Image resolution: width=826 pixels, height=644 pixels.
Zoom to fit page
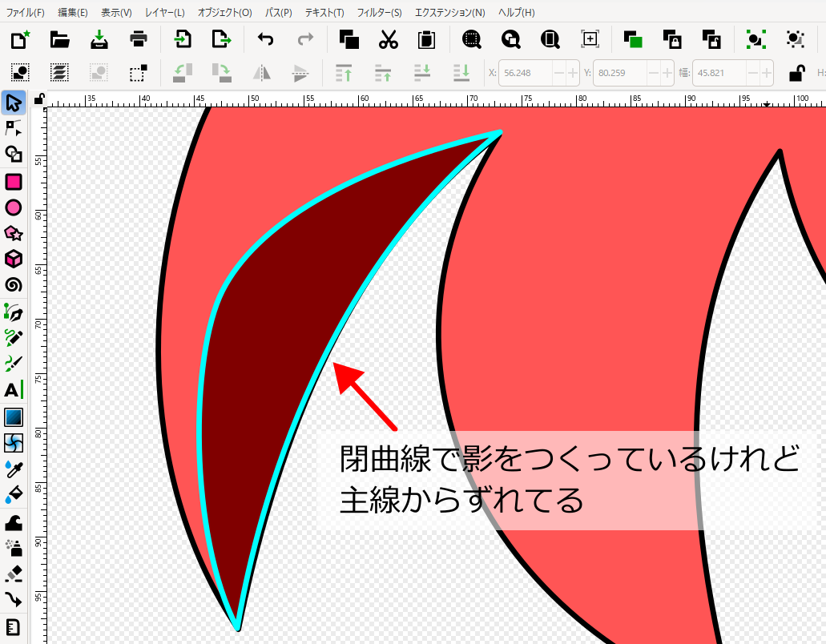point(550,39)
